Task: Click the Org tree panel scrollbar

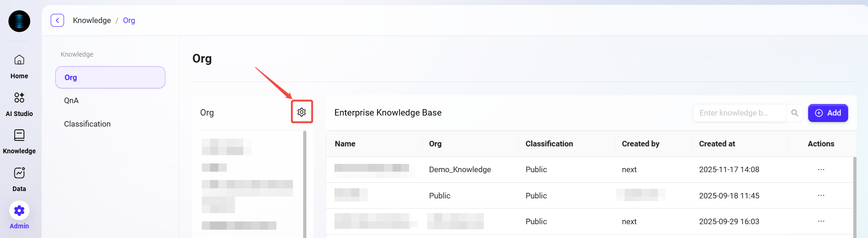Action: click(x=305, y=184)
